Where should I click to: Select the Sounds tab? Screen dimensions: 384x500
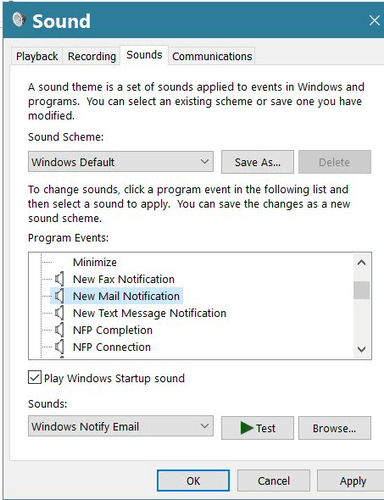click(x=144, y=55)
